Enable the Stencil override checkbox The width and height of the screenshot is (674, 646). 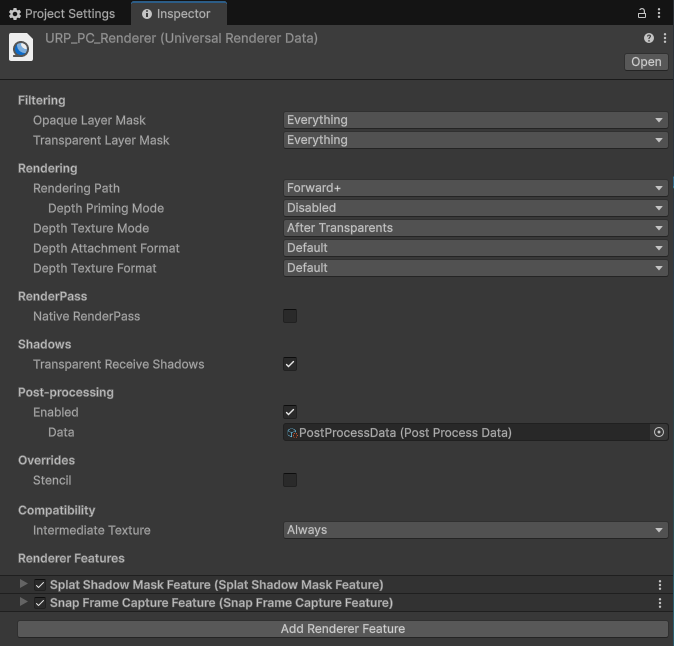coord(290,480)
